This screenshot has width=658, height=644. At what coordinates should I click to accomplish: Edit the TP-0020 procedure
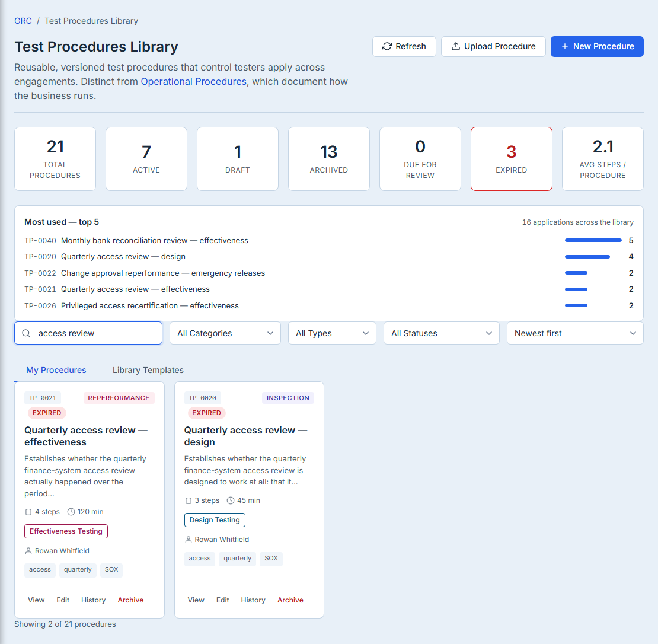[x=223, y=600]
